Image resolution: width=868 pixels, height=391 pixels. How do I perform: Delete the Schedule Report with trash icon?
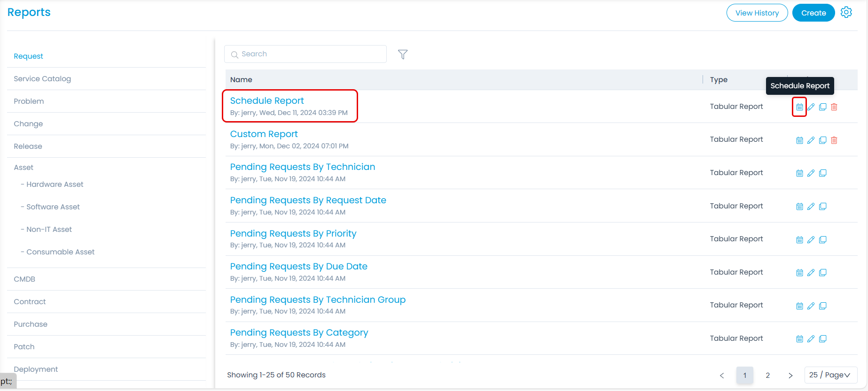point(834,107)
